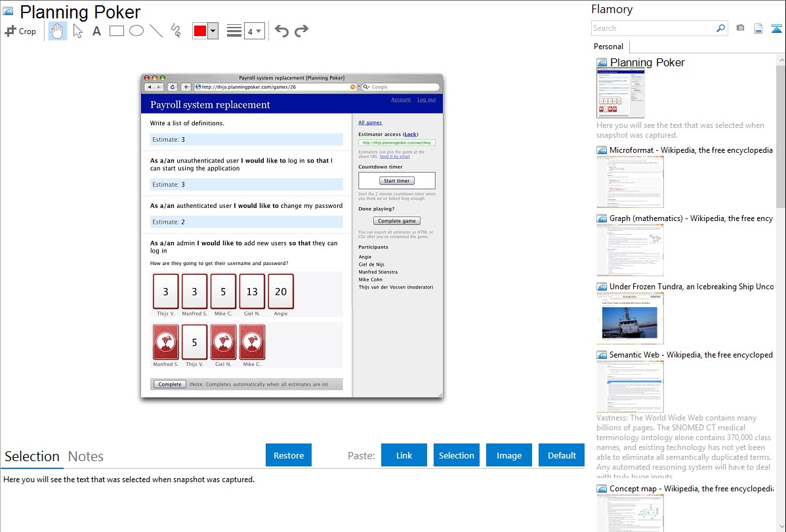
Task: Open the Graph (mathematics) snapshot thumbnail
Action: click(630, 250)
